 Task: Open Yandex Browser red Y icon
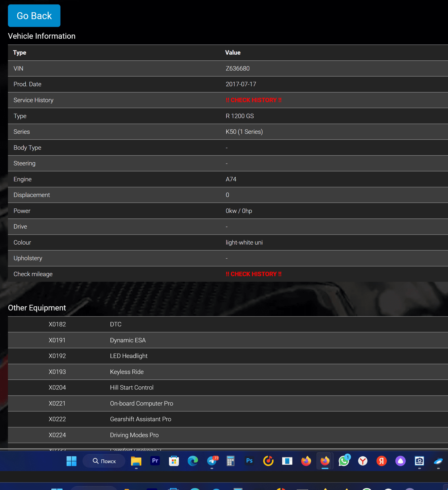coord(363,461)
